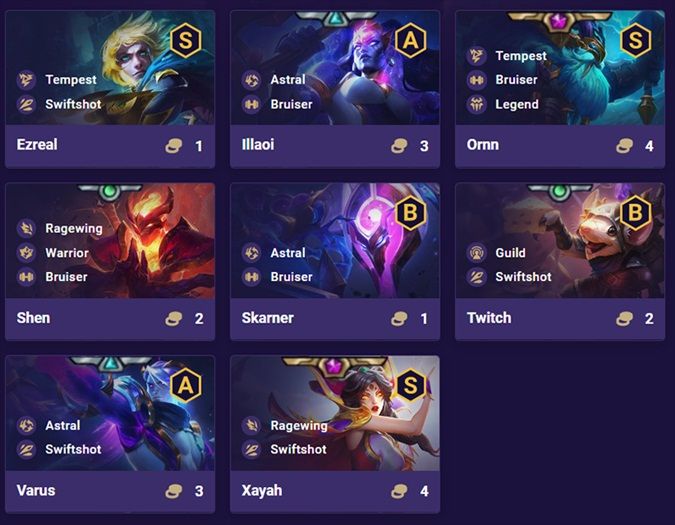Click the Tempest trait icon on Ornn card
This screenshot has width=675, height=525.
tap(476, 56)
